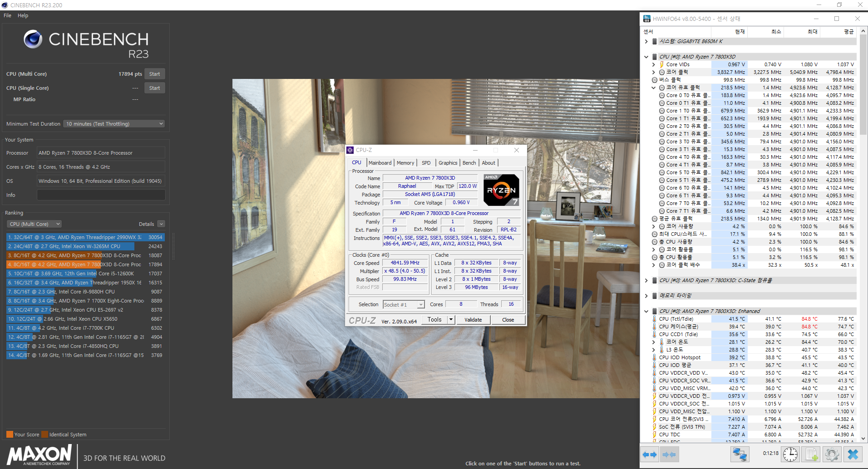
Task: Click HWiNFO collapse-columns inward arrows button
Action: [669, 454]
